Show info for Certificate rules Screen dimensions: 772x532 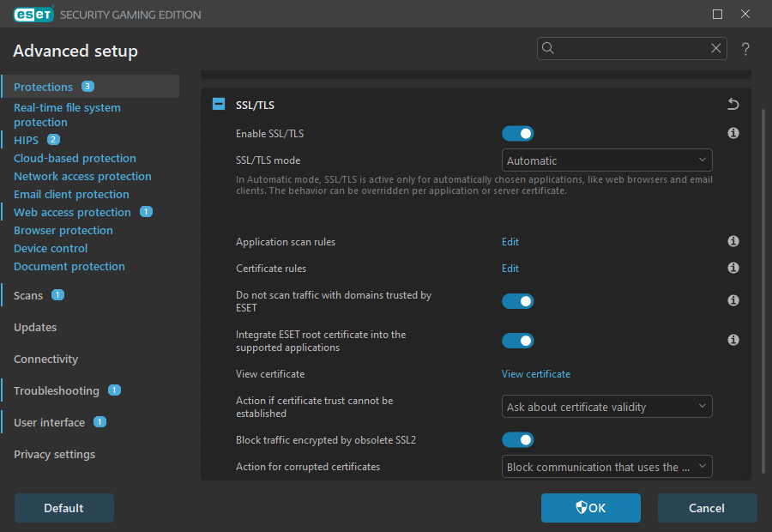click(x=733, y=268)
